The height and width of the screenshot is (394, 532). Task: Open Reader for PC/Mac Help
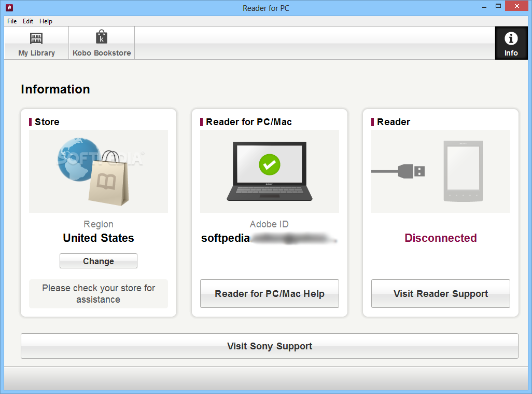pyautogui.click(x=270, y=293)
